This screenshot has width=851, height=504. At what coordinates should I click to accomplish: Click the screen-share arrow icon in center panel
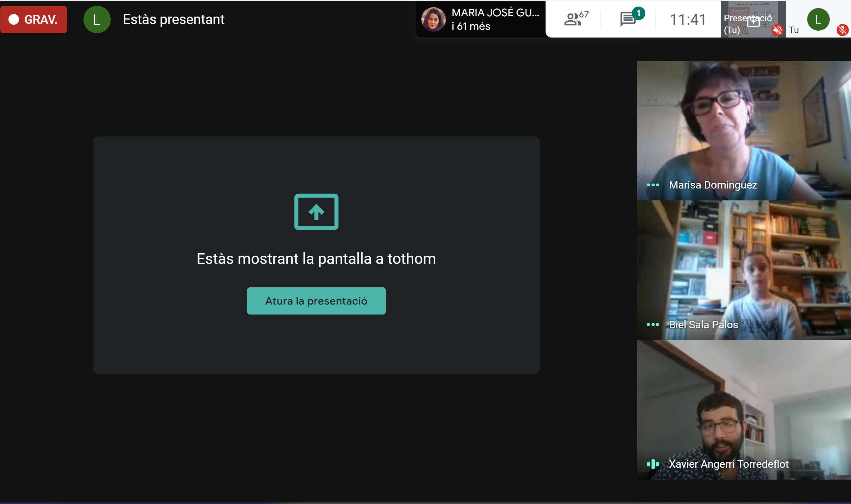click(316, 212)
